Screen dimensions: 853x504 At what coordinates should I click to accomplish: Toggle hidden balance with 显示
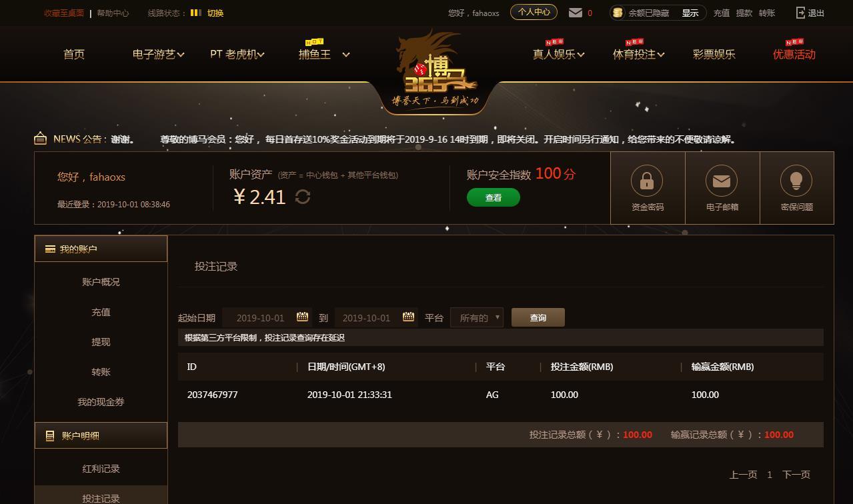point(690,13)
